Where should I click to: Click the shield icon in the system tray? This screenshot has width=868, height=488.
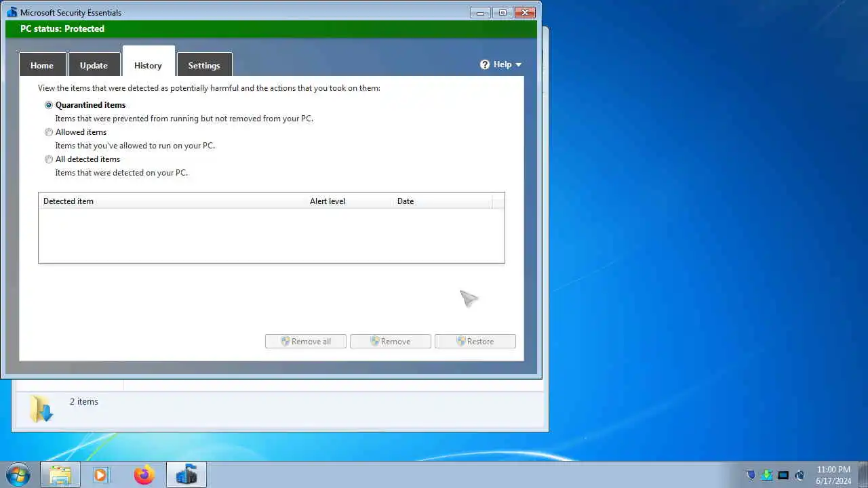[751, 475]
